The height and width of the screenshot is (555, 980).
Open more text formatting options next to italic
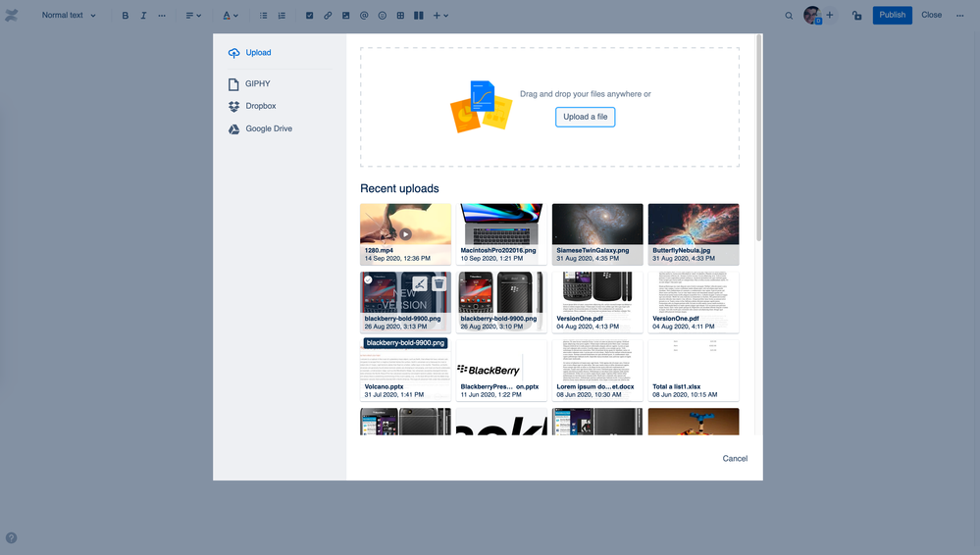tap(162, 16)
